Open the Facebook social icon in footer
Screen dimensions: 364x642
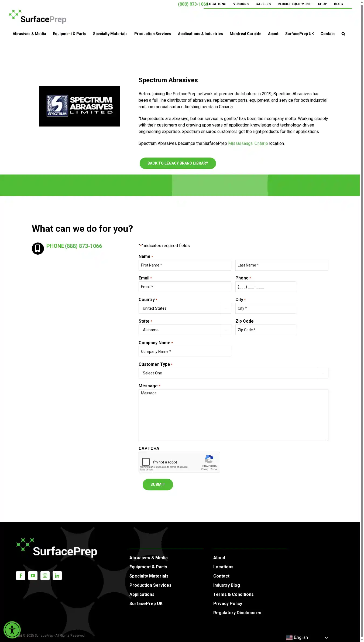click(x=21, y=576)
